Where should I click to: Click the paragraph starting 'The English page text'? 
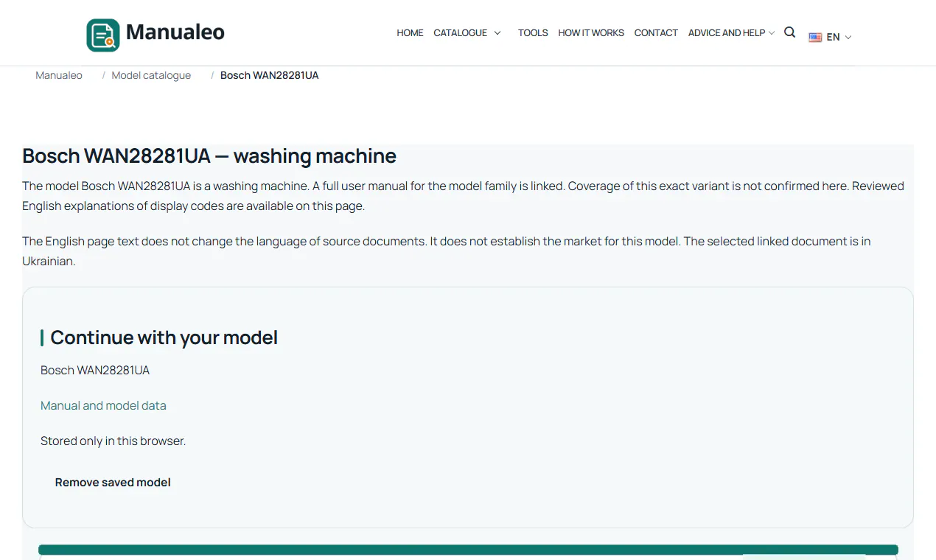coord(447,251)
